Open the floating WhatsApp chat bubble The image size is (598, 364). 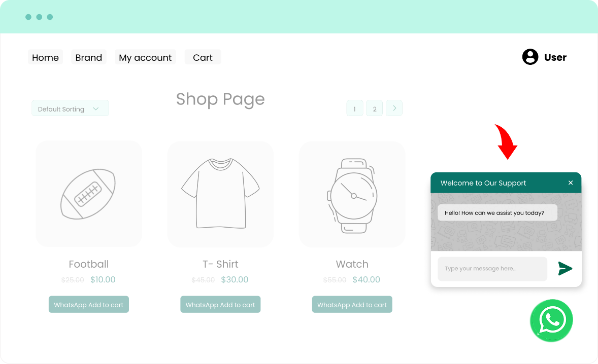(551, 320)
